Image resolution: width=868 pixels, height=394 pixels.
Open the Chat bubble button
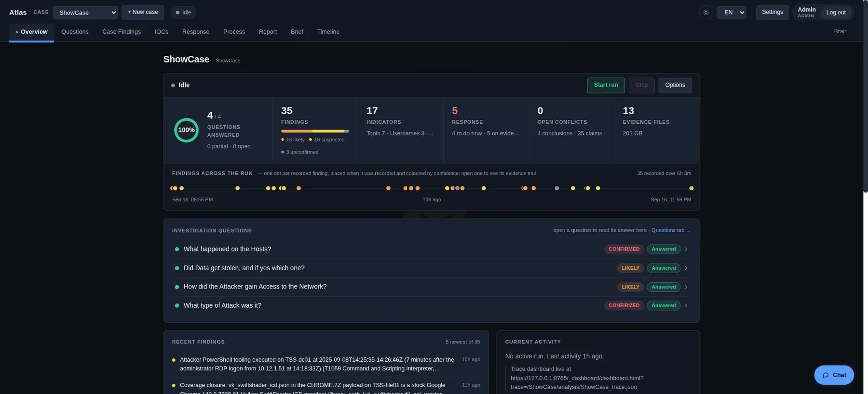pyautogui.click(x=834, y=375)
